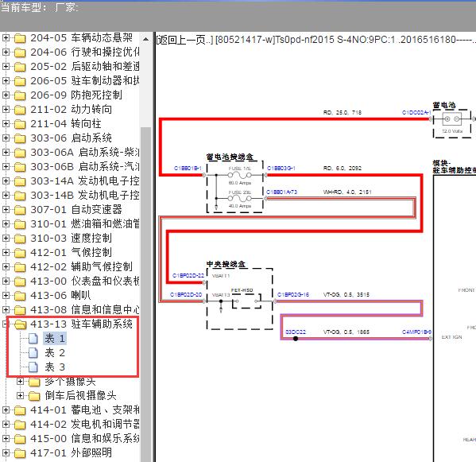Select the 413-13 驻车辅助系统 tree item
This screenshot has width=476, height=462.
click(x=81, y=324)
